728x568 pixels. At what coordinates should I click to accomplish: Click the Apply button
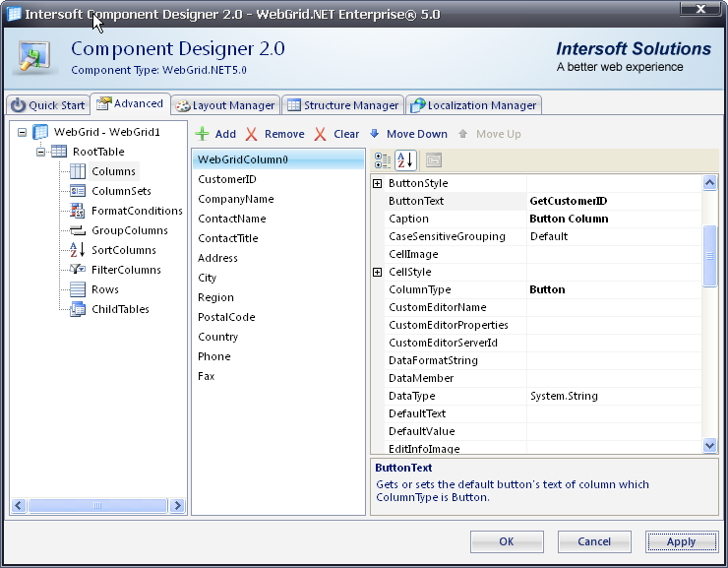click(682, 541)
